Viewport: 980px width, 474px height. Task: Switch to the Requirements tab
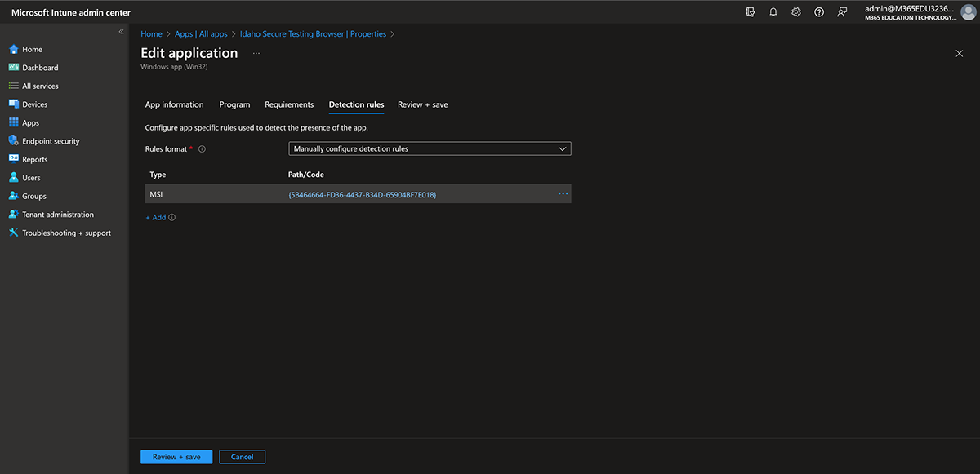pos(289,104)
